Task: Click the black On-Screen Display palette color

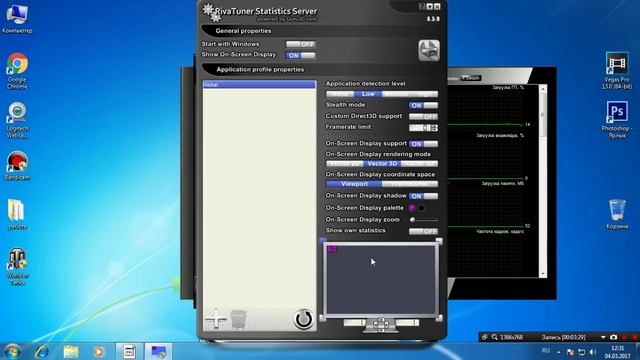Action: tap(421, 208)
